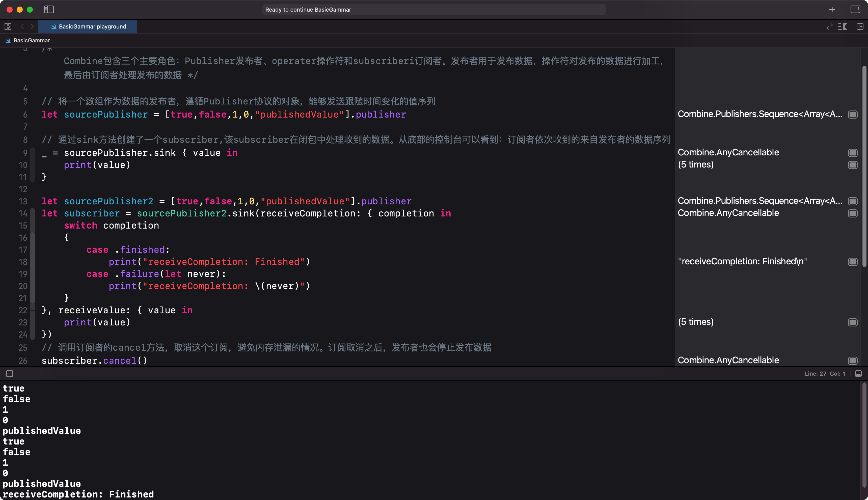868x500 pixels.
Task: Click the switch keyword on line 15
Action: [80, 226]
